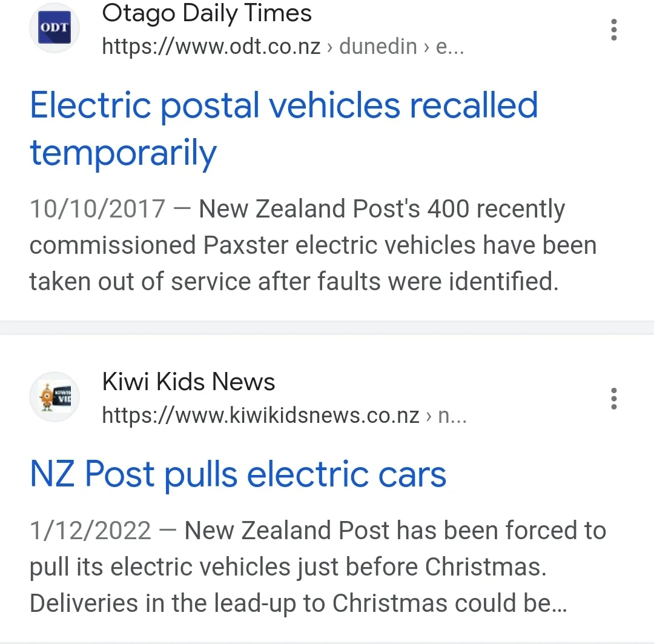Click the grey divider between the two results
The image size is (654, 644).
tap(327, 328)
